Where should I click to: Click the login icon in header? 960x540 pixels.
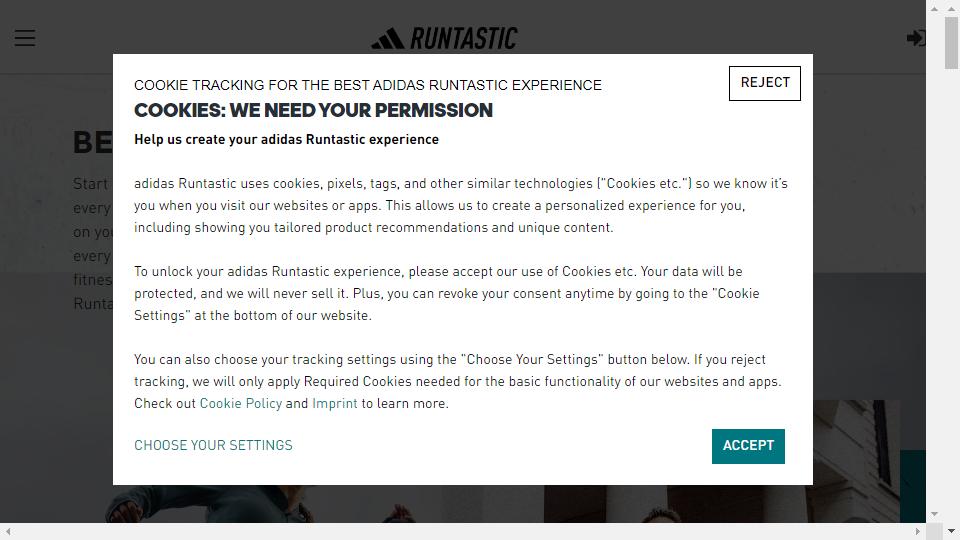click(x=915, y=38)
